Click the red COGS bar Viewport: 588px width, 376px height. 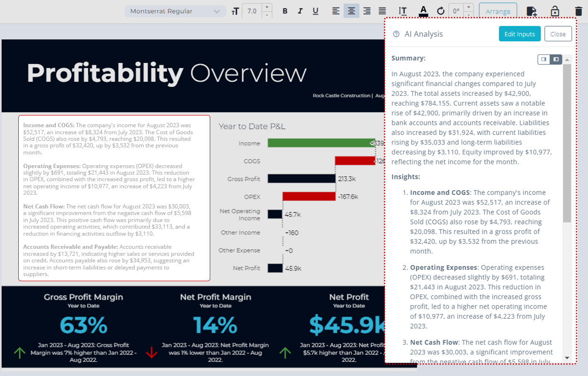pos(355,161)
